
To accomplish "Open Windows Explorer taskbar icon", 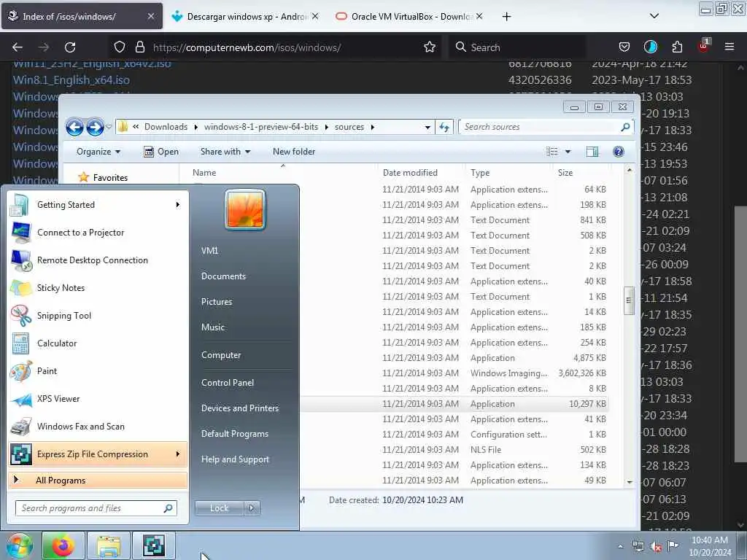I will tap(109, 545).
